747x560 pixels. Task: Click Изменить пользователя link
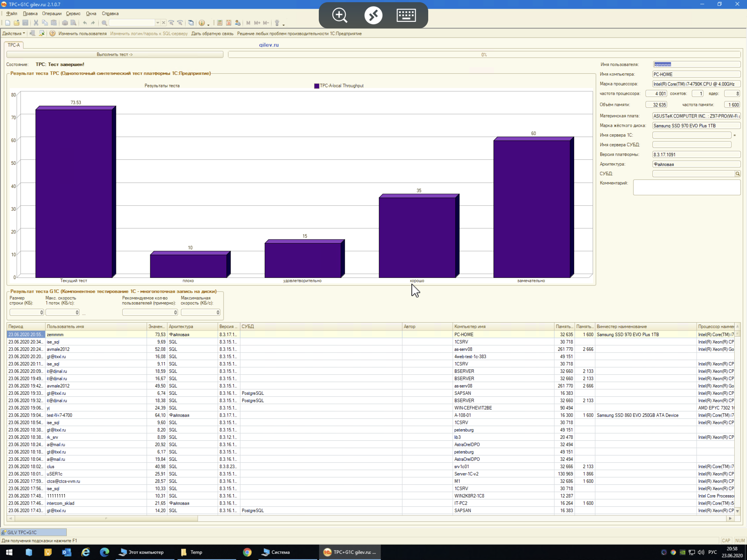(x=82, y=34)
